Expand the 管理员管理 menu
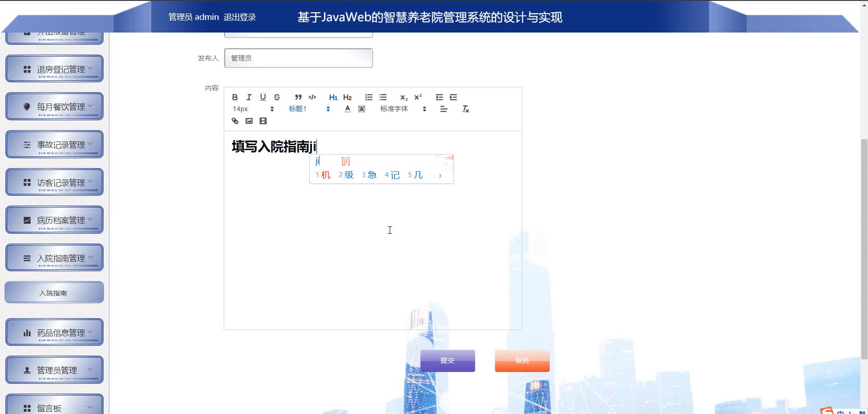868x414 pixels. 55,370
